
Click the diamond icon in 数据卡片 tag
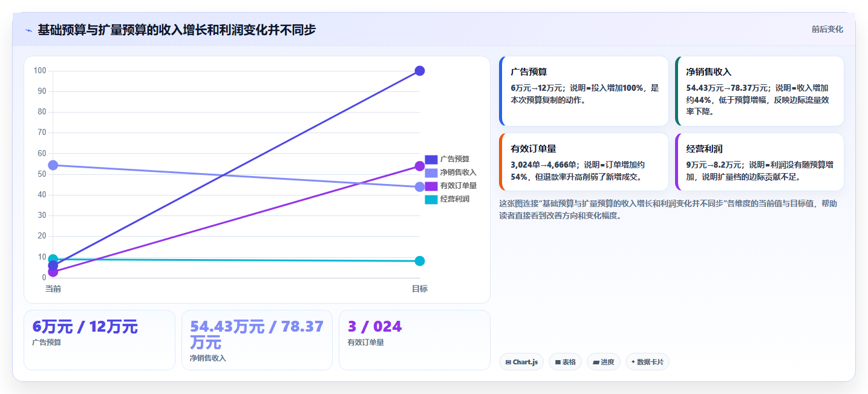pyautogui.click(x=633, y=362)
